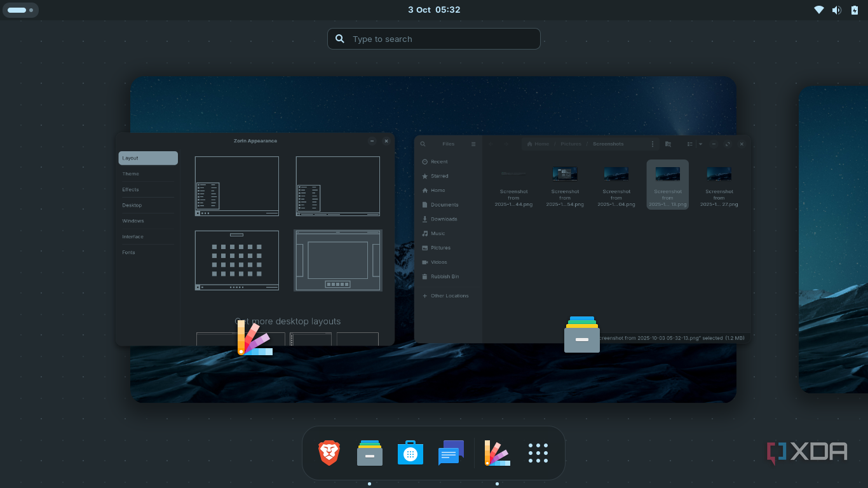
Task: Open Zorin Appearance palette icon in the dock
Action: [497, 452]
